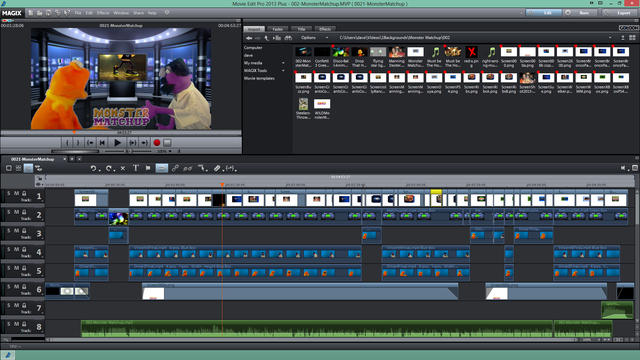This screenshot has width=640, height=360.
Task: Search files with the binoculars icon
Action: point(288,38)
